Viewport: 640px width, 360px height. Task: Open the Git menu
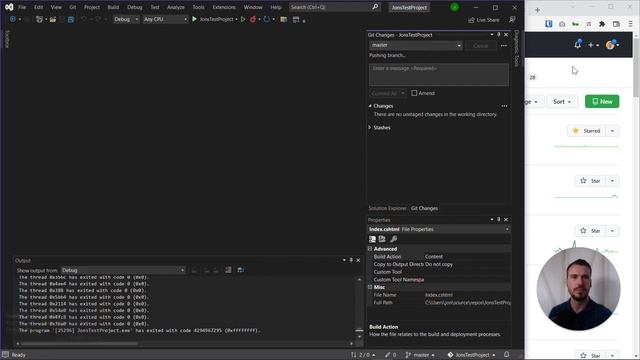(72, 7)
